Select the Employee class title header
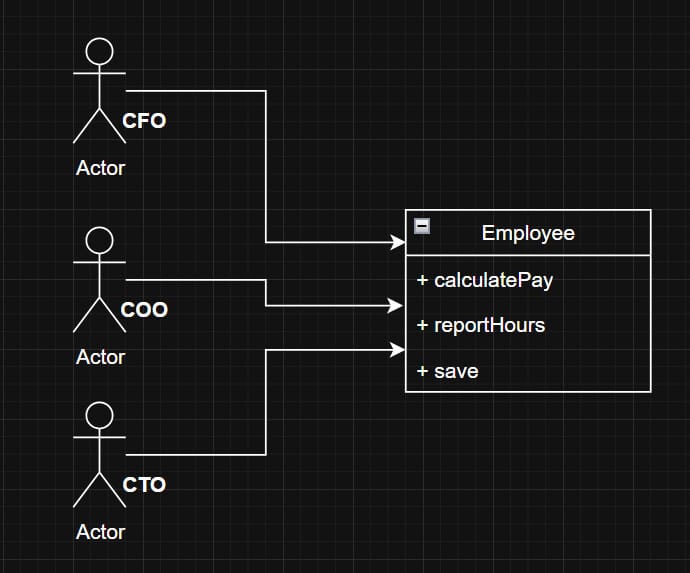This screenshot has width=690, height=573. [528, 233]
